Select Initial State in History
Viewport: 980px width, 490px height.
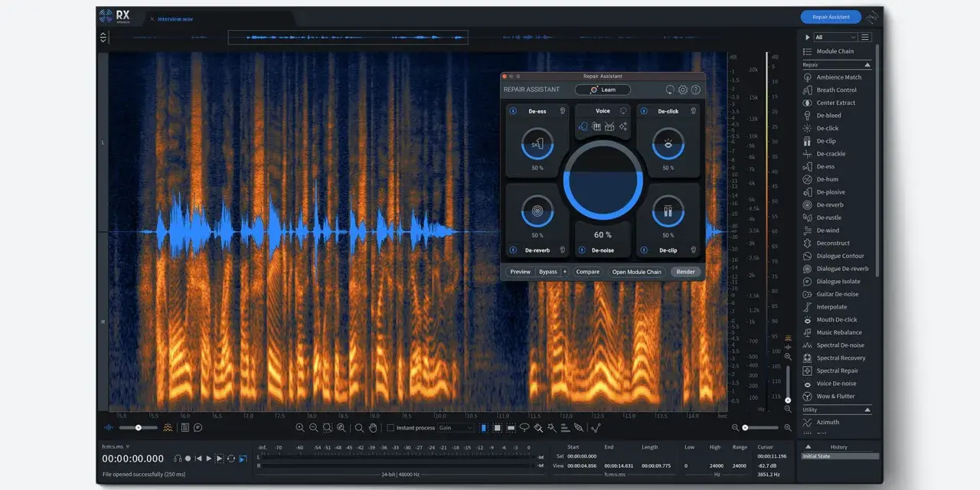[x=839, y=456]
